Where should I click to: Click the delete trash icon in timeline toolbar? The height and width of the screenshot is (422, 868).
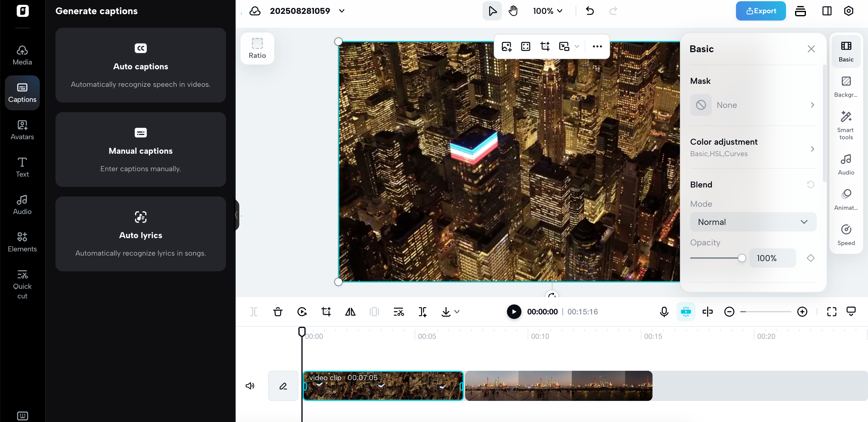pyautogui.click(x=278, y=312)
